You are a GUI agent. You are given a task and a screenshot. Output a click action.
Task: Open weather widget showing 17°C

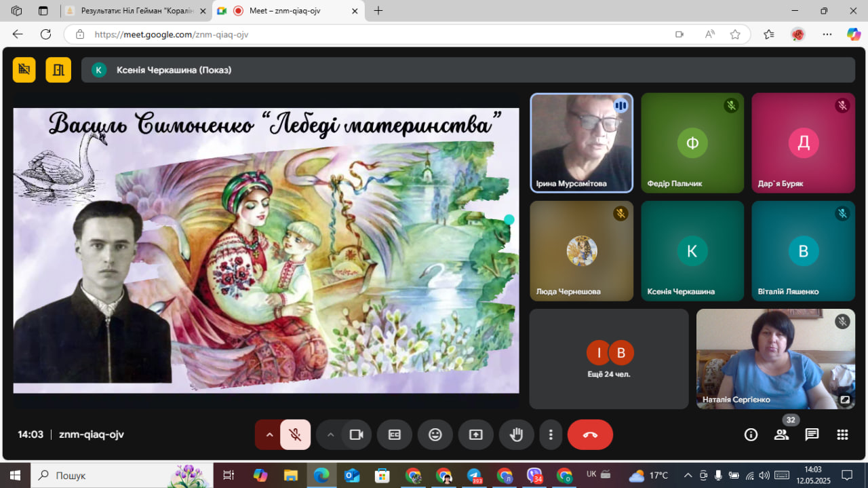click(x=649, y=475)
